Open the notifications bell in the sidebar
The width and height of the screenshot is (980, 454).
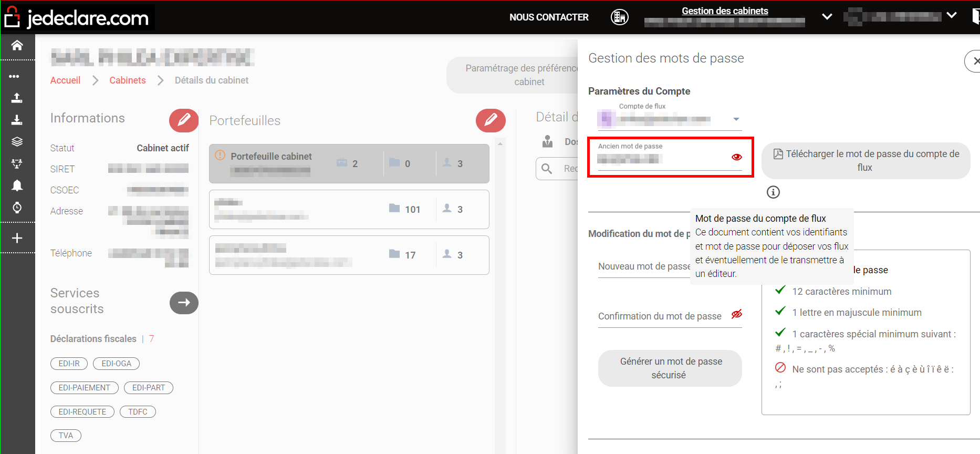17,185
